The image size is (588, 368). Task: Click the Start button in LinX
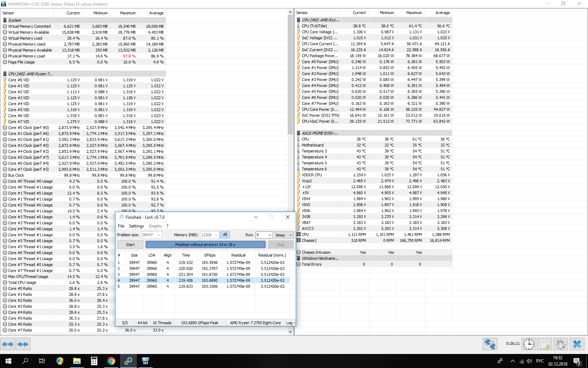tap(130, 245)
